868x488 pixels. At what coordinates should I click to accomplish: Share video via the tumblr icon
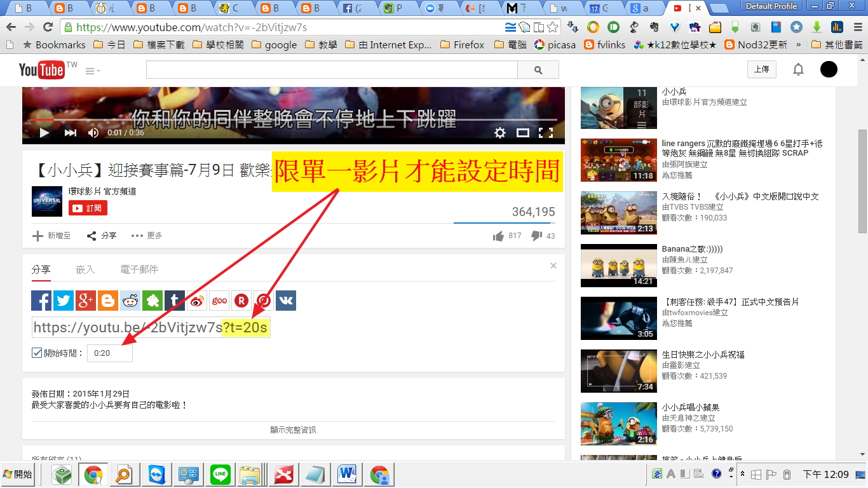(x=175, y=301)
